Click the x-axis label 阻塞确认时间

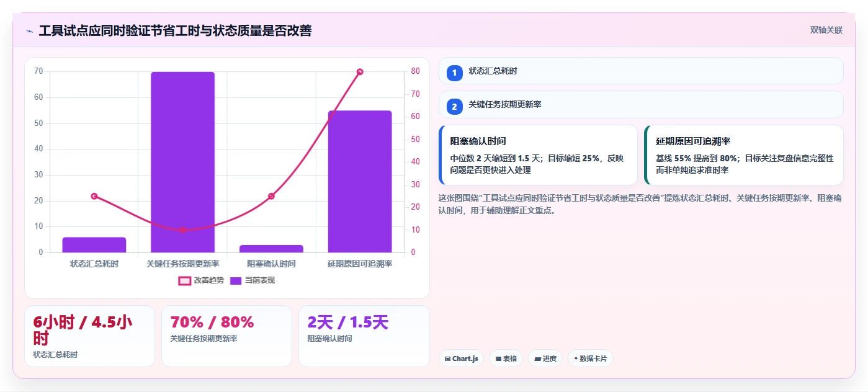271,264
